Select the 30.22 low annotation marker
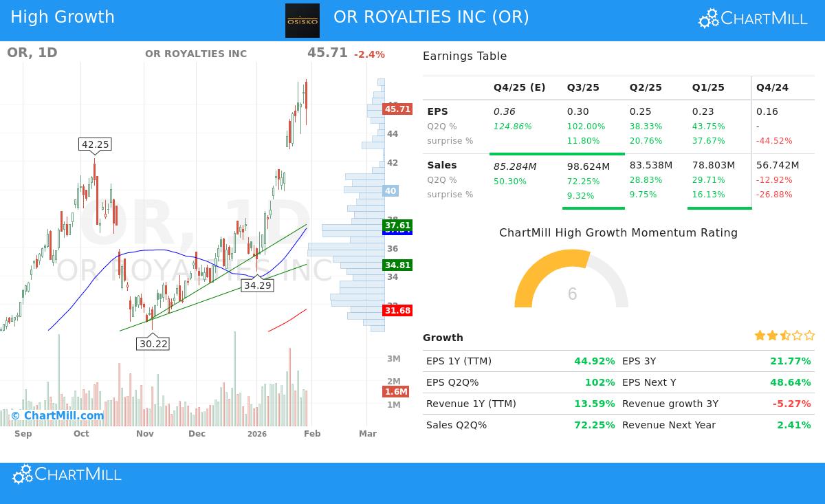825x504 pixels. (153, 343)
